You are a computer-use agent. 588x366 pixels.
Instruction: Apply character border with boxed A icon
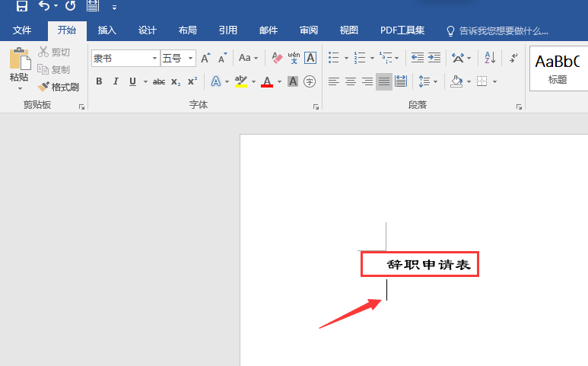(310, 58)
